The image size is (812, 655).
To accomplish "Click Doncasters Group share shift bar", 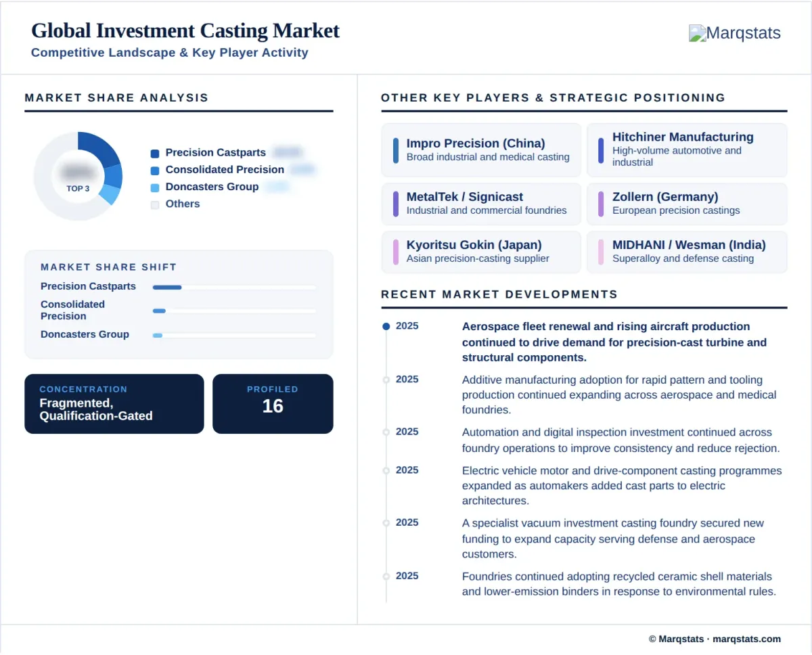I will click(x=234, y=335).
